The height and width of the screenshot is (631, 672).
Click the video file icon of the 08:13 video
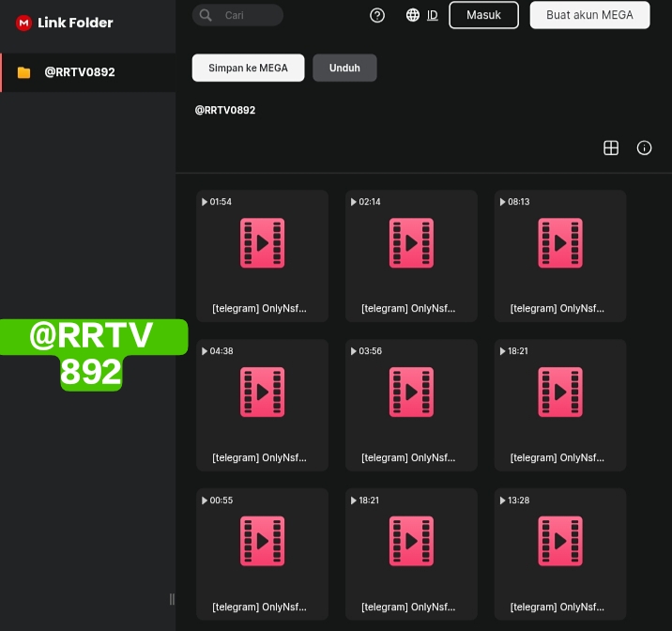pyautogui.click(x=560, y=243)
